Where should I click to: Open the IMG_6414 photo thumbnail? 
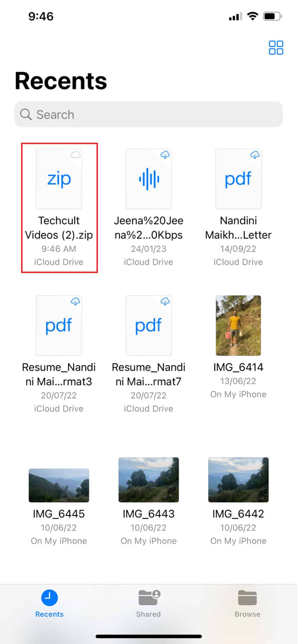pos(238,325)
